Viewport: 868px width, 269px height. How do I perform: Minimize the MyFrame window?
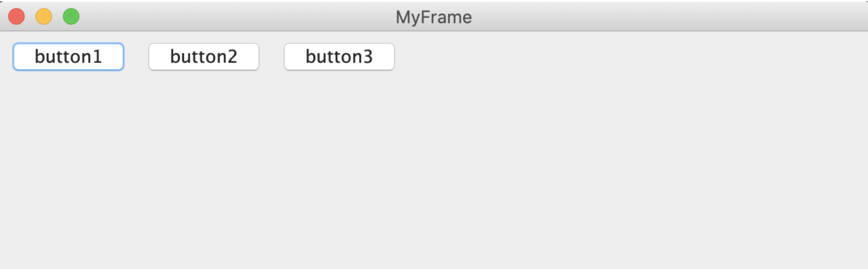[x=44, y=17]
